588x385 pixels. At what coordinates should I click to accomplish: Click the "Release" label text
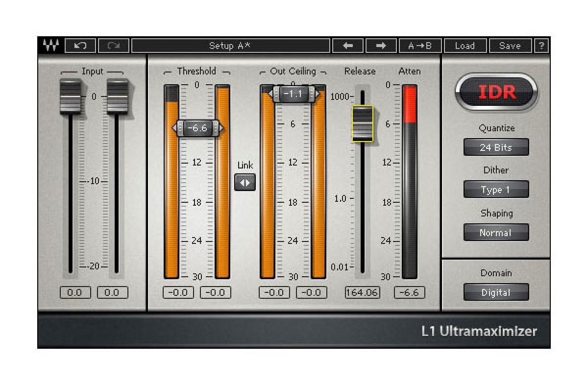360,72
